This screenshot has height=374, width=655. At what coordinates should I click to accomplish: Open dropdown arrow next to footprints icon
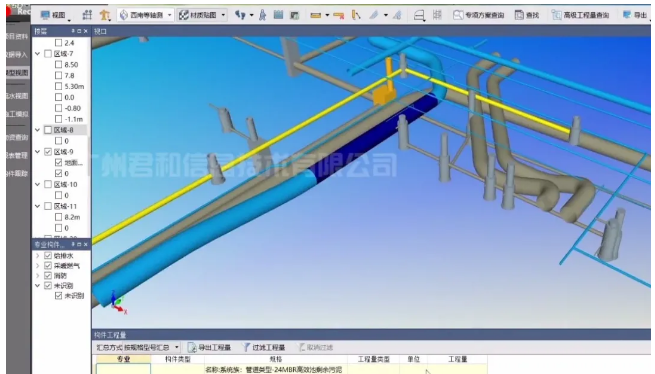tap(251, 15)
